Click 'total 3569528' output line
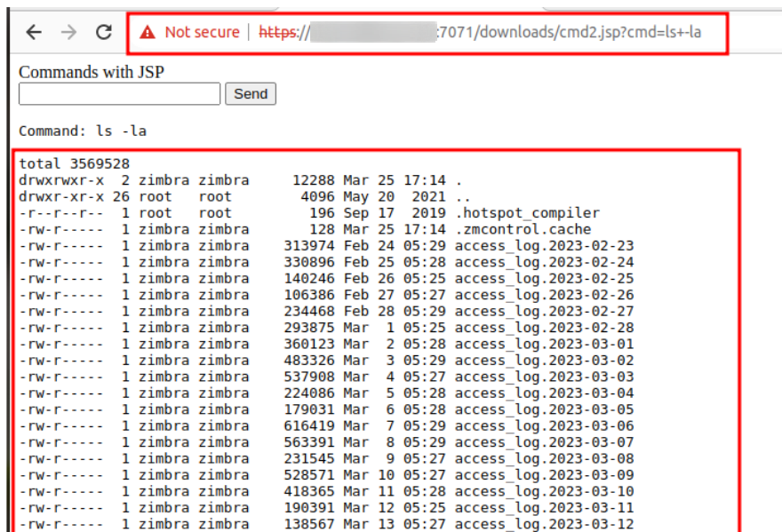Screen dimensions: 782x532 pos(75,163)
